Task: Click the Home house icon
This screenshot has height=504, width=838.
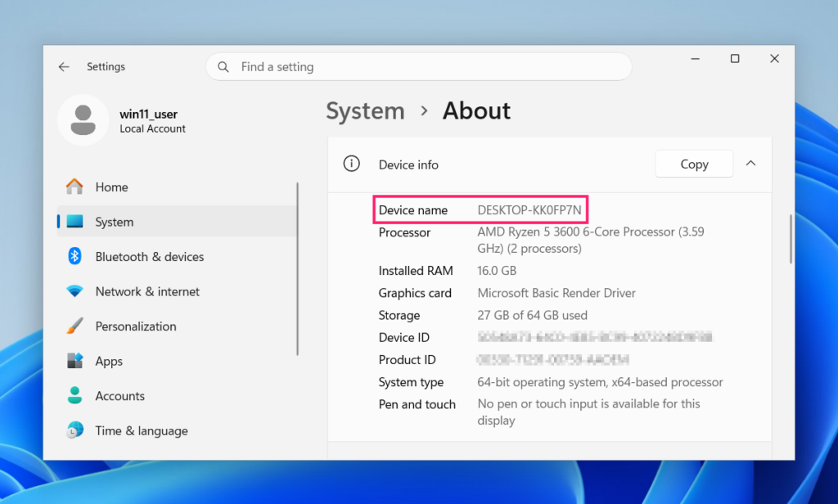Action: [74, 187]
